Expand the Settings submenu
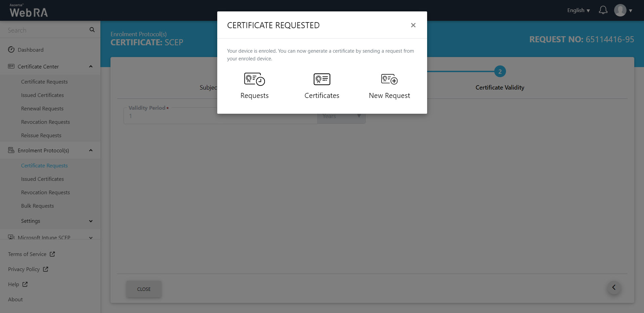 tap(91, 221)
